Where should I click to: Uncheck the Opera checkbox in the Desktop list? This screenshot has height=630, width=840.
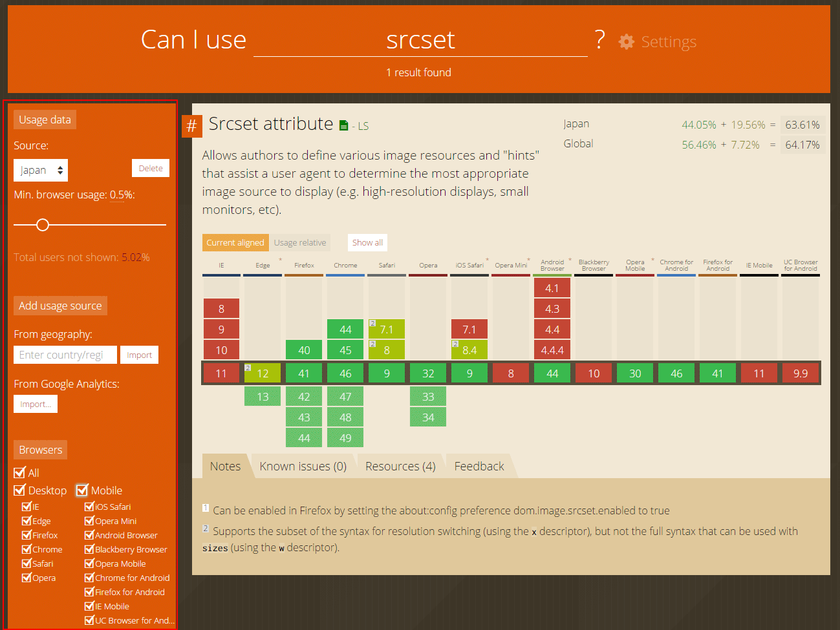click(27, 577)
